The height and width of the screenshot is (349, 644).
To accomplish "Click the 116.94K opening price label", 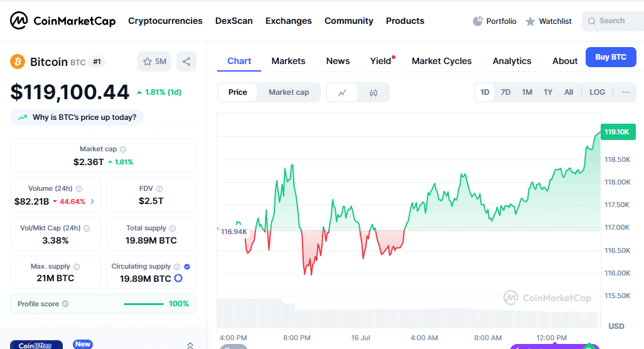I will coord(233,232).
